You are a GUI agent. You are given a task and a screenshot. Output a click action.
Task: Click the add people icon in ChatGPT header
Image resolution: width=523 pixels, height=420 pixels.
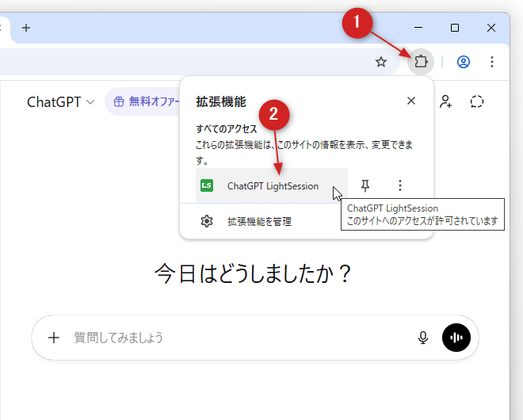click(445, 101)
